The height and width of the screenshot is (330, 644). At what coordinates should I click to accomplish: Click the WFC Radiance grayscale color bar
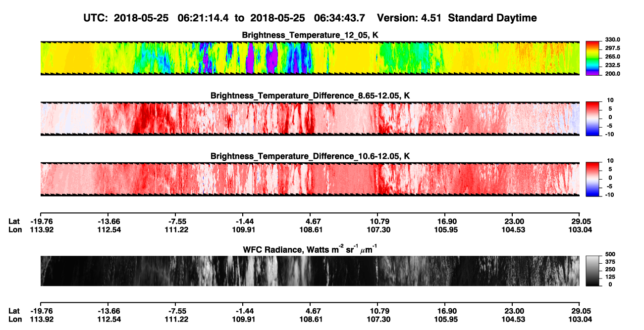pyautogui.click(x=593, y=271)
